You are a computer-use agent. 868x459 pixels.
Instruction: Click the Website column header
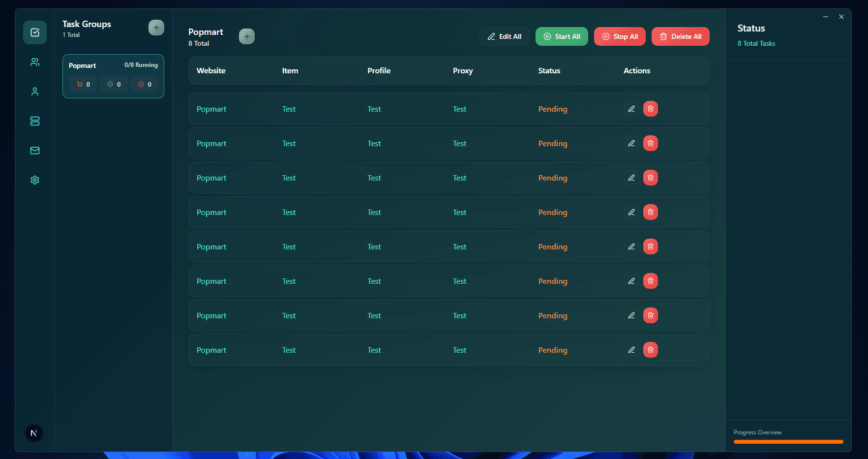[211, 70]
